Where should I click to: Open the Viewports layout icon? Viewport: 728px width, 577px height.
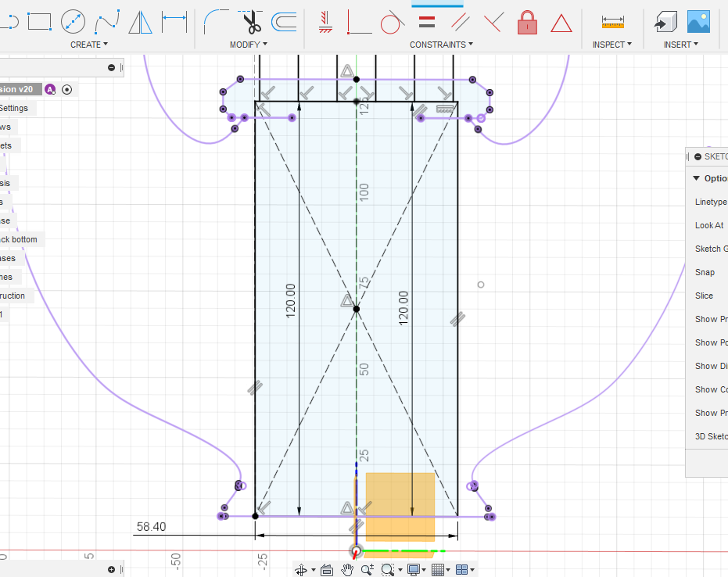[461, 570]
